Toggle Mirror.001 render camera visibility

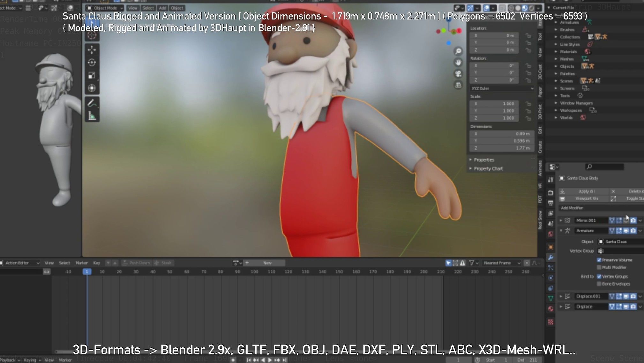click(633, 220)
